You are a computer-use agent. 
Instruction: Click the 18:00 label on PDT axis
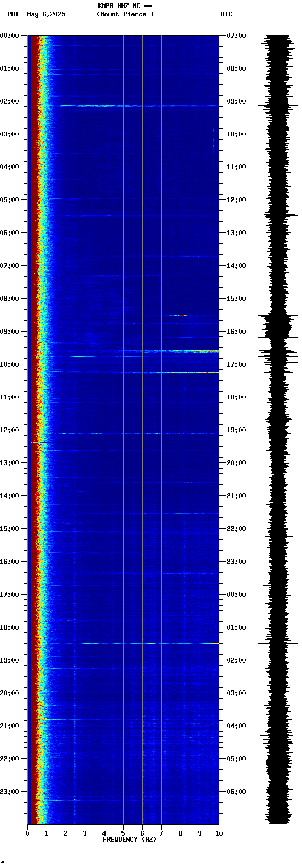(9, 627)
